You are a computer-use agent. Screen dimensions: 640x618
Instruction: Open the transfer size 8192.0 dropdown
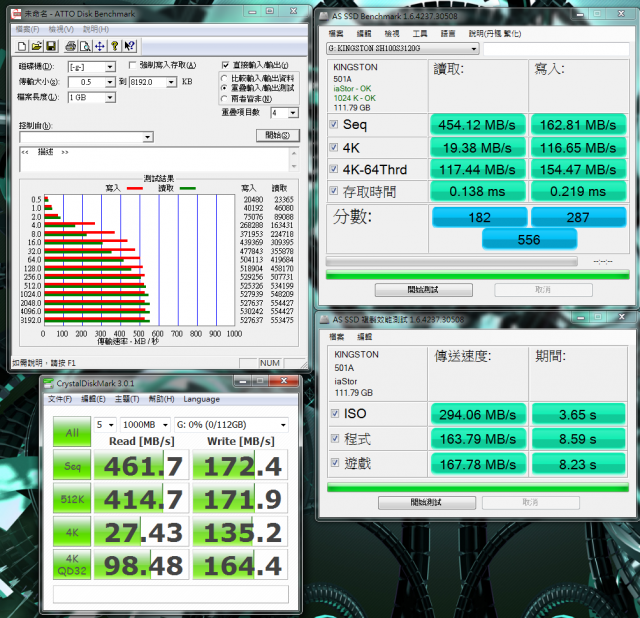pos(171,82)
